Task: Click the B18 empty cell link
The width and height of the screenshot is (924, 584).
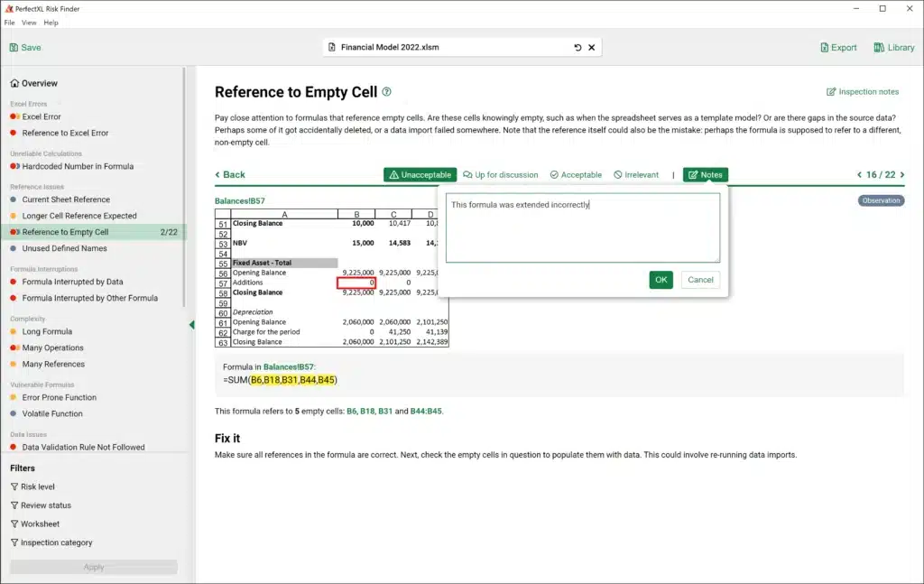Action: pyautogui.click(x=367, y=412)
